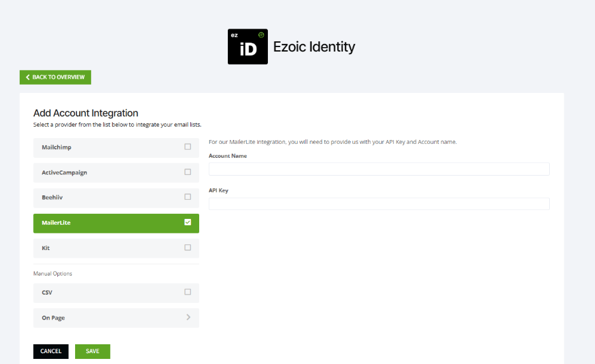The height and width of the screenshot is (364, 595).
Task: Choose the Kit provider row
Action: point(116,248)
